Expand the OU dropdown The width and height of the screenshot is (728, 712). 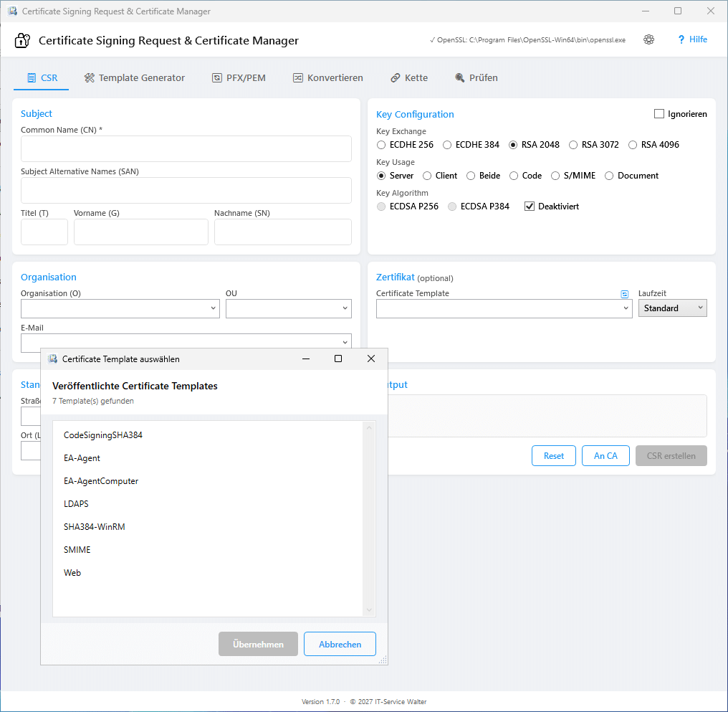pyautogui.click(x=345, y=308)
